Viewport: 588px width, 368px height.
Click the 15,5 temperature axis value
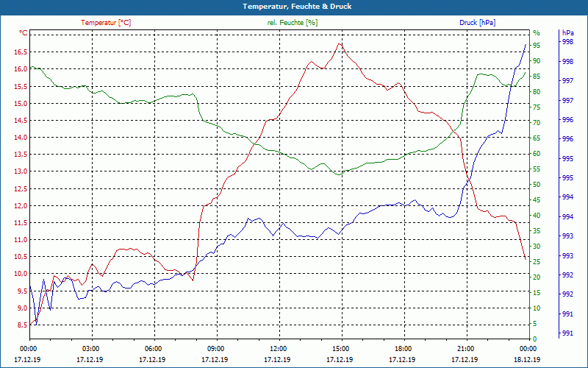click(x=21, y=86)
